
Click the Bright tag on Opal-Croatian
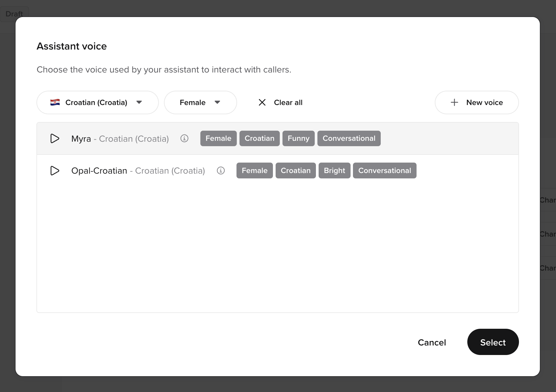coord(334,171)
